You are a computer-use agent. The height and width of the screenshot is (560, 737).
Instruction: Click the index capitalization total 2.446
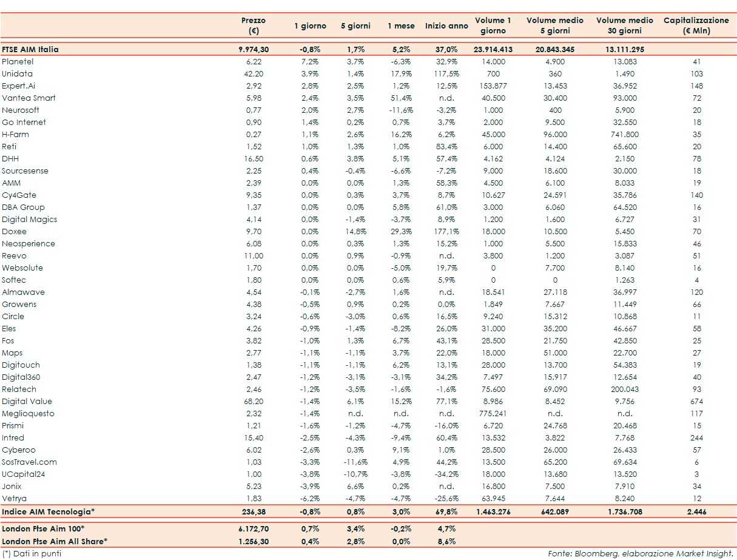[696, 511]
